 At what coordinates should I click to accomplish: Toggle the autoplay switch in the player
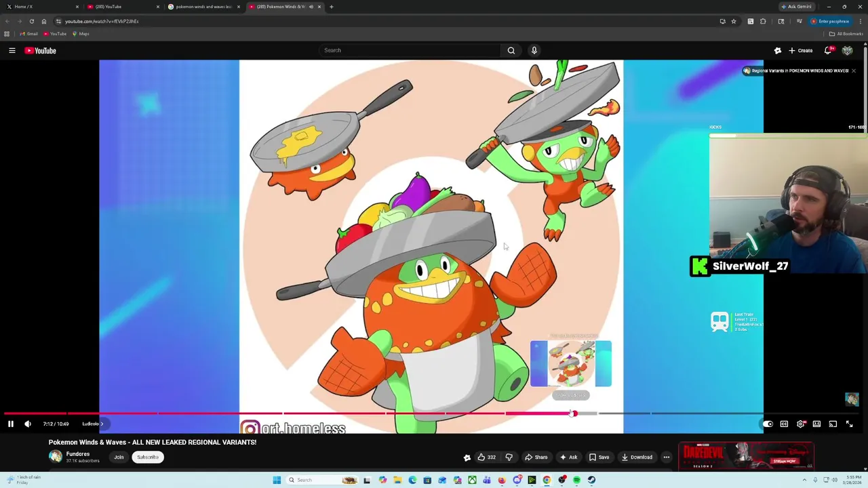click(767, 424)
